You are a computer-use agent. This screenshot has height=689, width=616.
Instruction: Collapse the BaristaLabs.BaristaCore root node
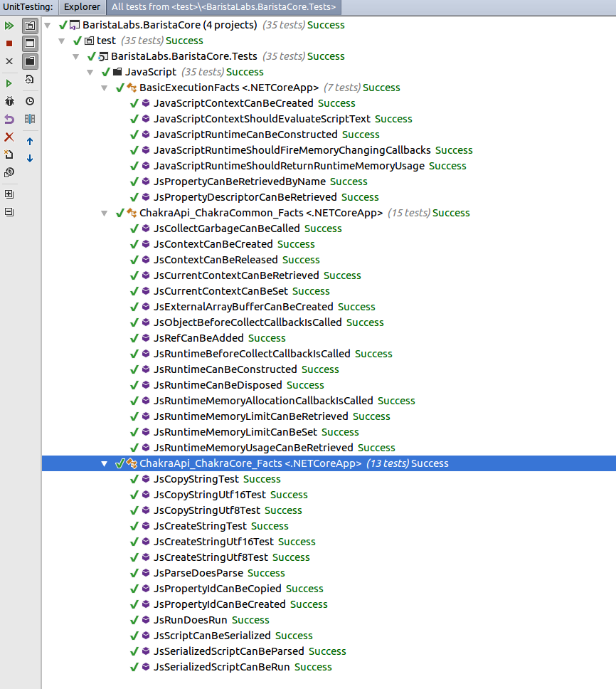pyautogui.click(x=48, y=26)
